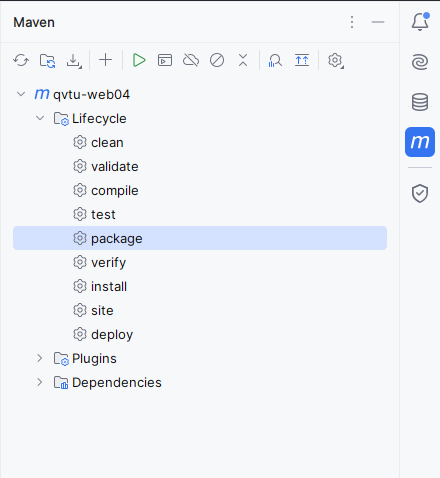Screen dimensions: 440x478
Task: Click Reload All Maven Projects icon
Action: click(21, 61)
